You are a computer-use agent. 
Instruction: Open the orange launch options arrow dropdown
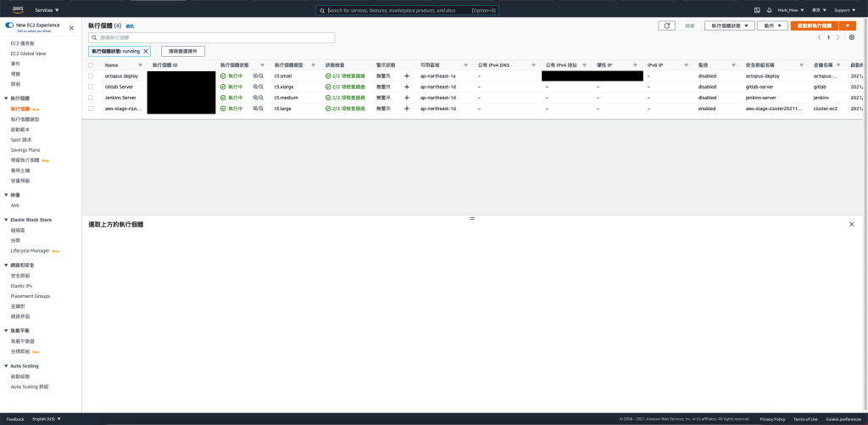[848, 25]
